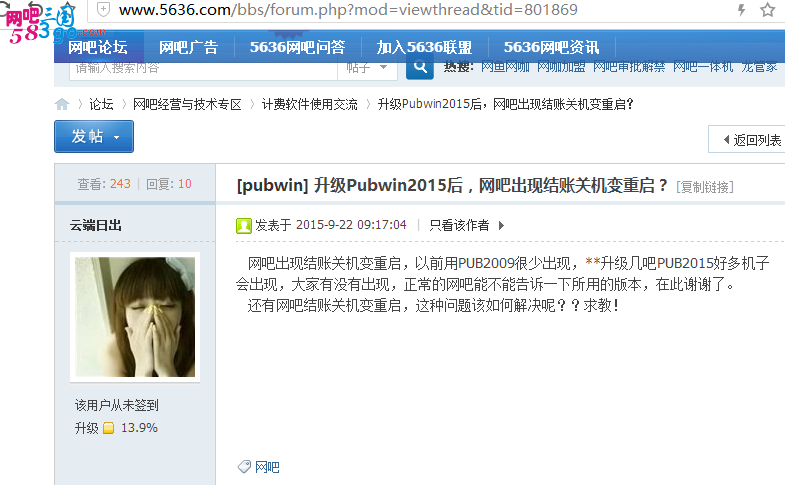Screen dimensions: 785x485
Task: Click the shield icon beside the URL
Action: point(103,10)
